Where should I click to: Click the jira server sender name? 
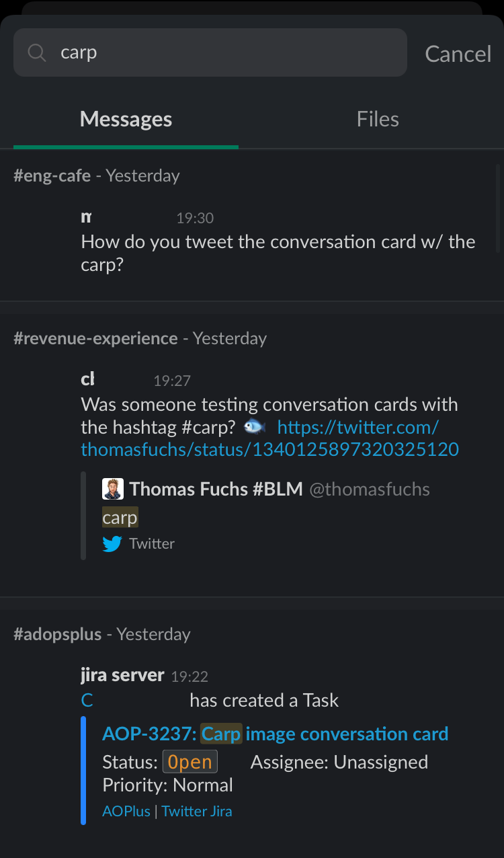tap(122, 675)
